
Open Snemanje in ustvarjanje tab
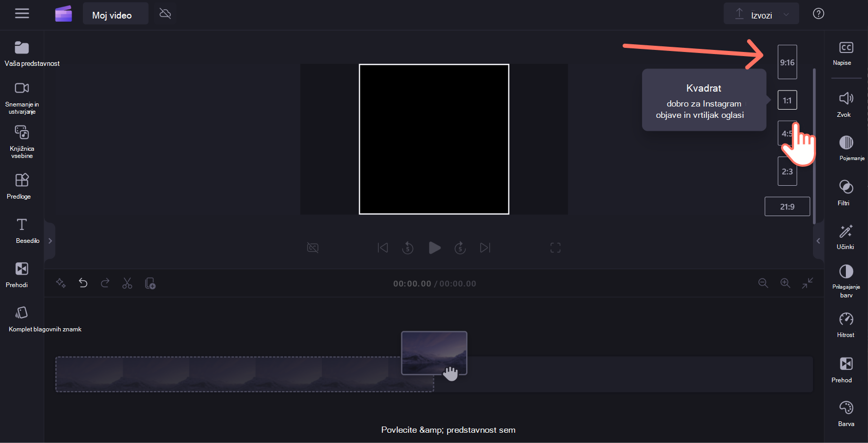coord(22,98)
